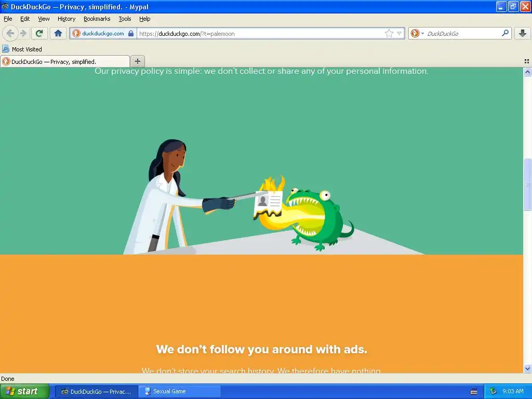Click into the URL address field
532x399 pixels.
pyautogui.click(x=260, y=33)
